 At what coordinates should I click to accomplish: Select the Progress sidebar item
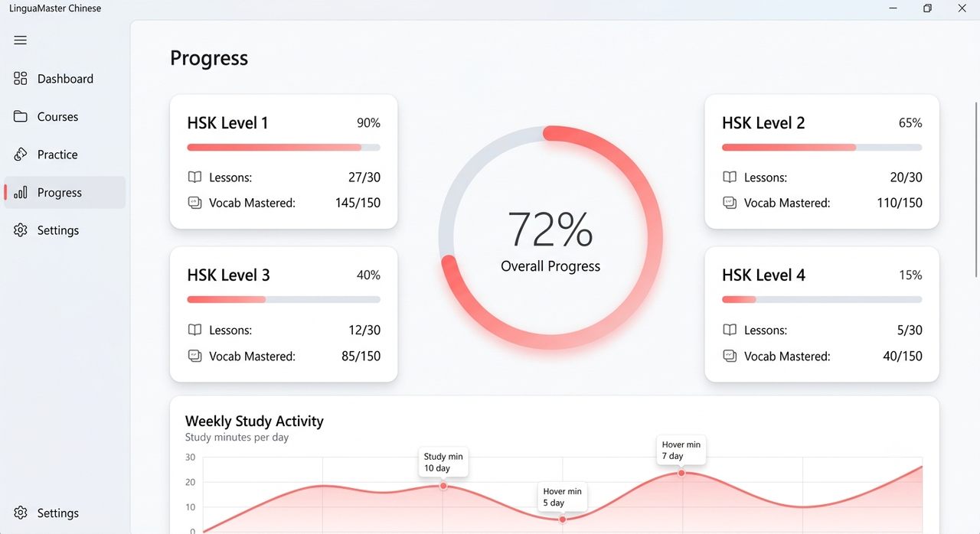(65, 192)
